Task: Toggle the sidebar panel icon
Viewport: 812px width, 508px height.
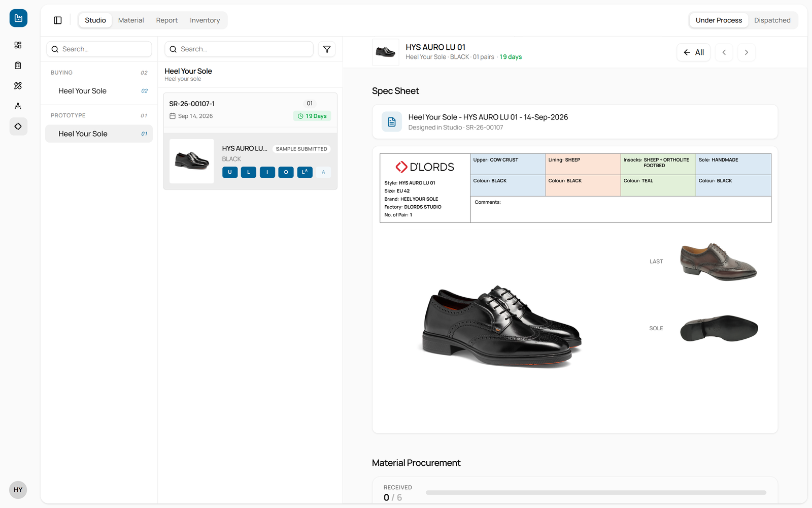Action: 58,20
